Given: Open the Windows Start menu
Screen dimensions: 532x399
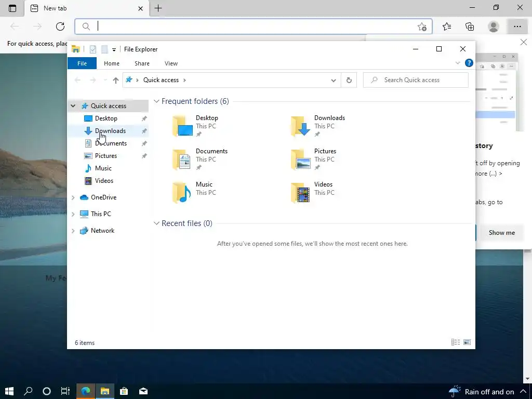Looking at the screenshot, I should [x=9, y=391].
